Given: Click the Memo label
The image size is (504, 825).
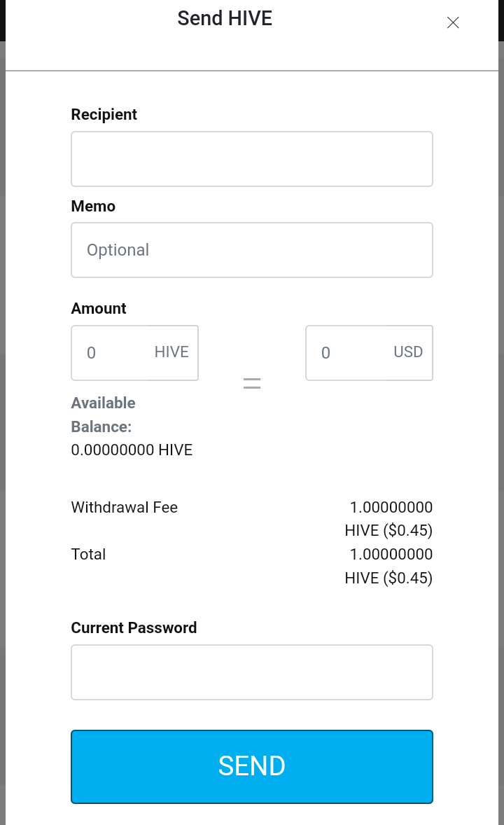Looking at the screenshot, I should (93, 206).
